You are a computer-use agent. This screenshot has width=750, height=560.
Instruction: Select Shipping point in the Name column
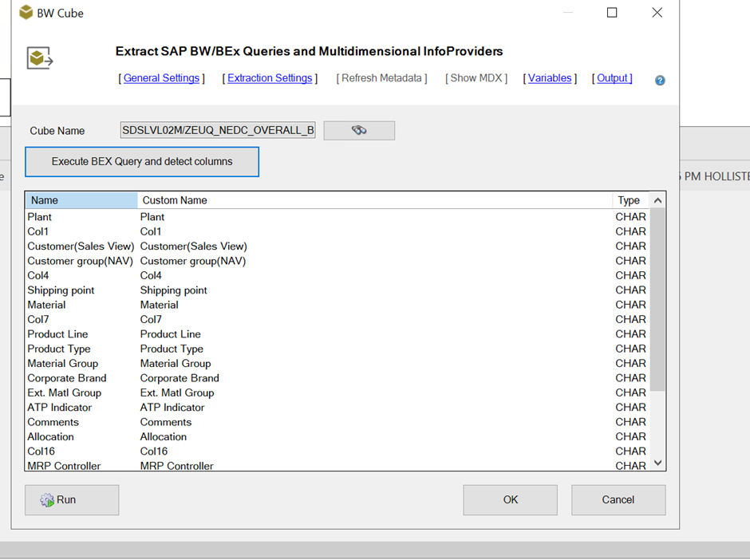[61, 290]
